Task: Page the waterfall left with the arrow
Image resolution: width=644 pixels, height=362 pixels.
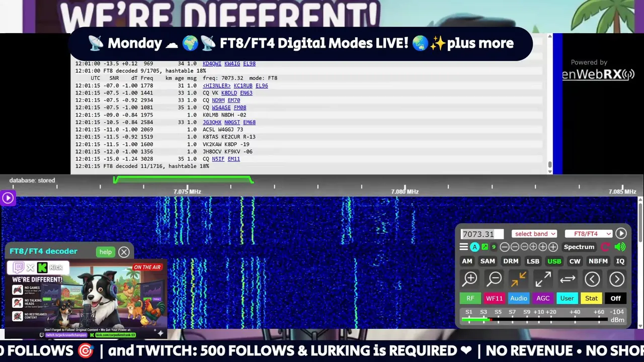Action: 592,279
